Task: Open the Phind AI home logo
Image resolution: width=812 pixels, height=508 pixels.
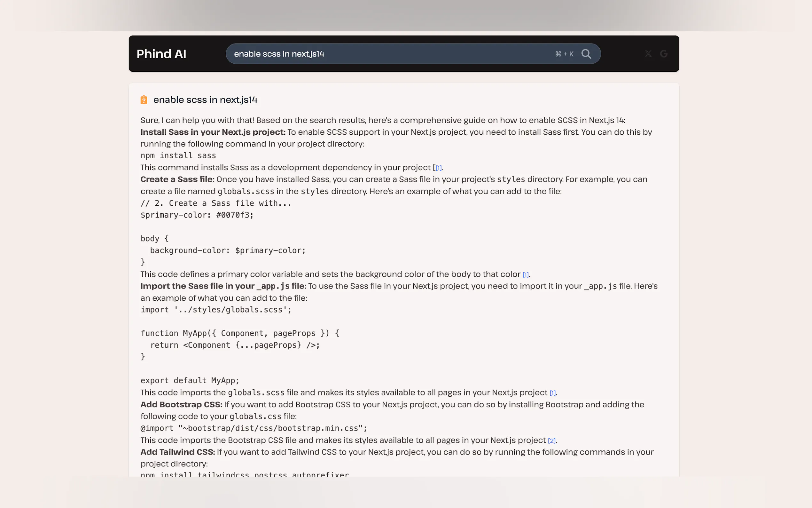Action: [161, 54]
